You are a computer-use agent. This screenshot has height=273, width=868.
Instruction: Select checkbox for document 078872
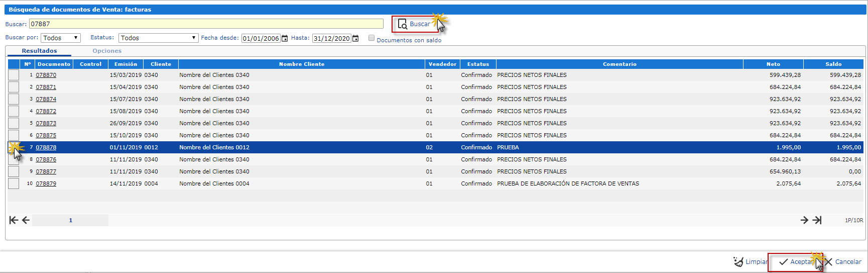point(14,111)
